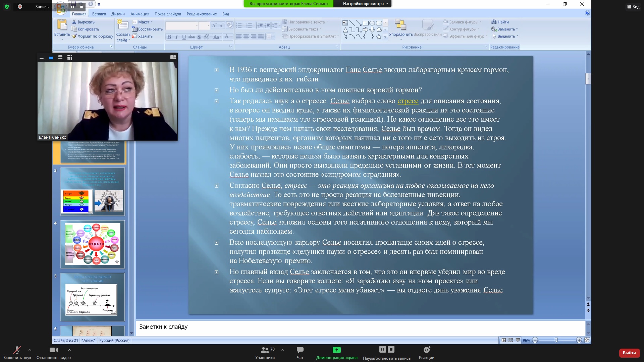Zoom in with the plus button

pyautogui.click(x=579, y=340)
